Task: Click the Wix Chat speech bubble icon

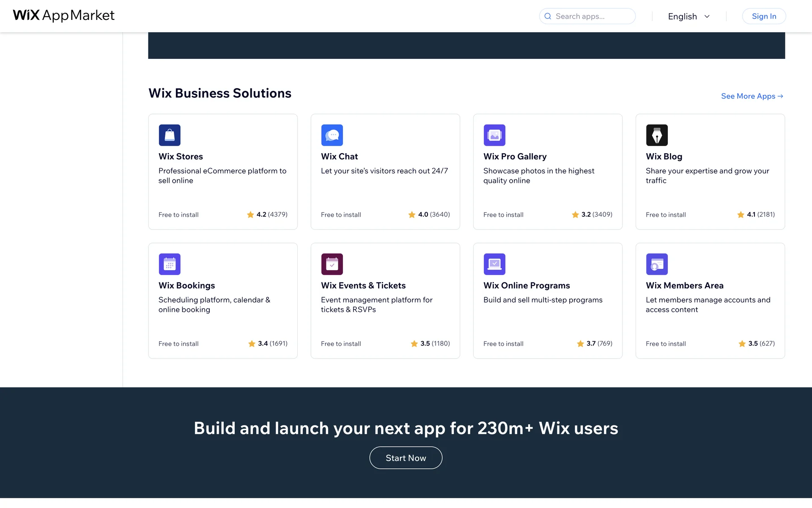Action: pyautogui.click(x=332, y=135)
